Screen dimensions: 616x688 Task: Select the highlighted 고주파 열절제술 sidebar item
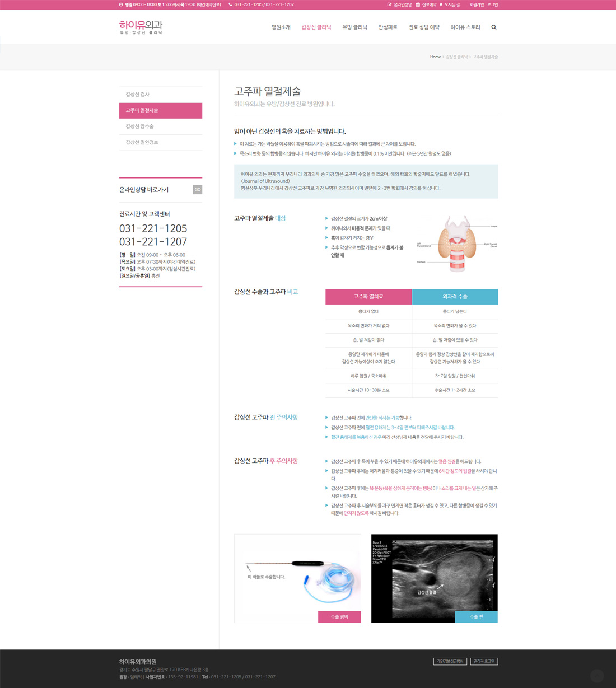tap(161, 110)
